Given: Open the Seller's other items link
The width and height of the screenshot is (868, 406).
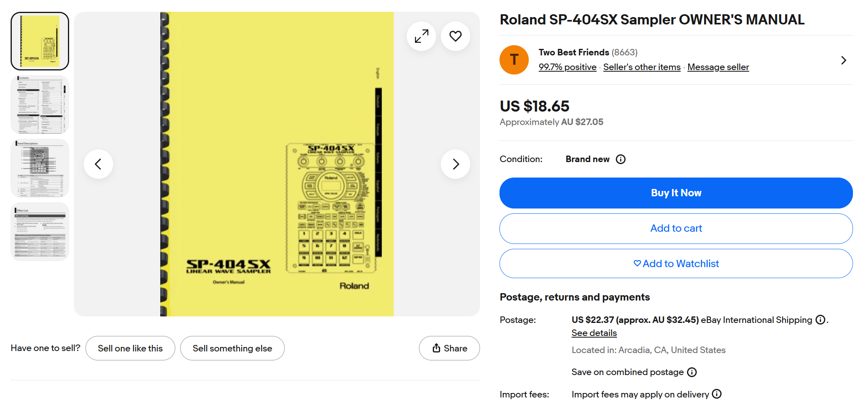Looking at the screenshot, I should [642, 67].
